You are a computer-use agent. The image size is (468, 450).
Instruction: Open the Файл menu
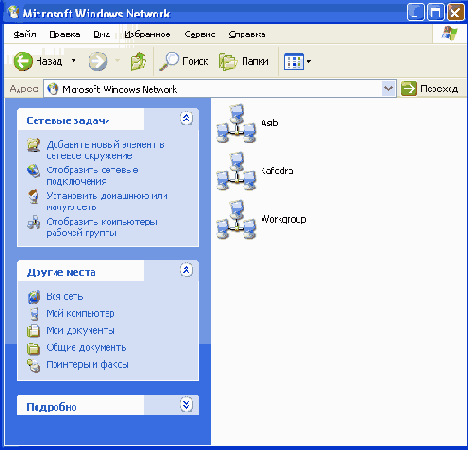point(25,34)
